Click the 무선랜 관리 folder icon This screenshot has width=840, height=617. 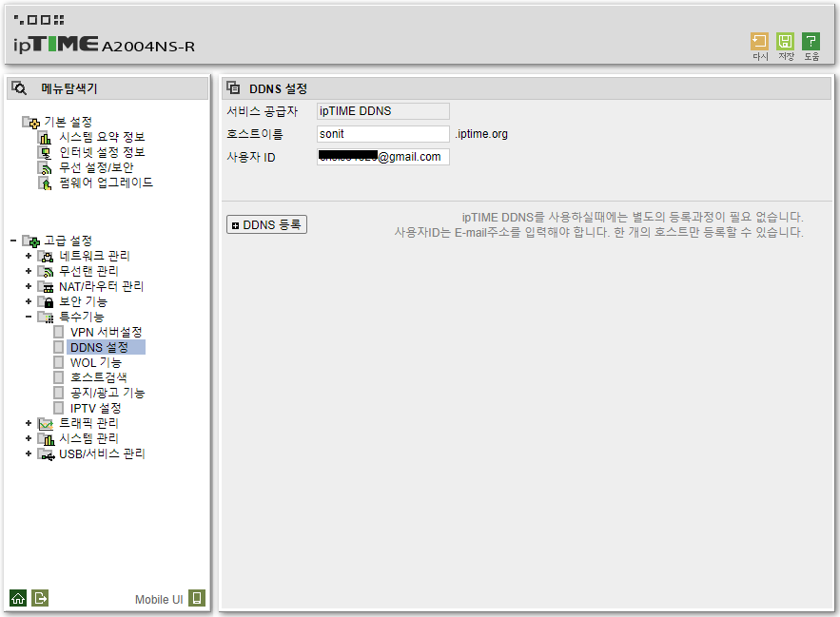coord(46,272)
